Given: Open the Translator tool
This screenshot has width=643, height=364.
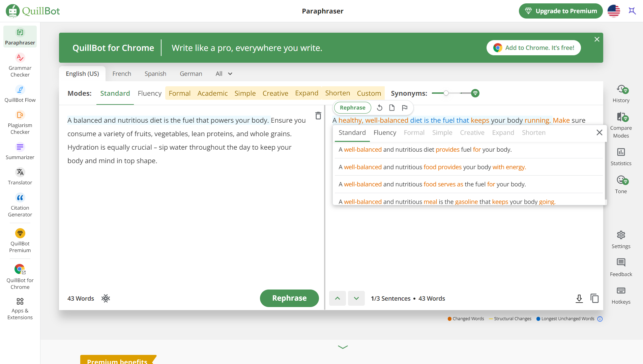Looking at the screenshot, I should pos(20,176).
